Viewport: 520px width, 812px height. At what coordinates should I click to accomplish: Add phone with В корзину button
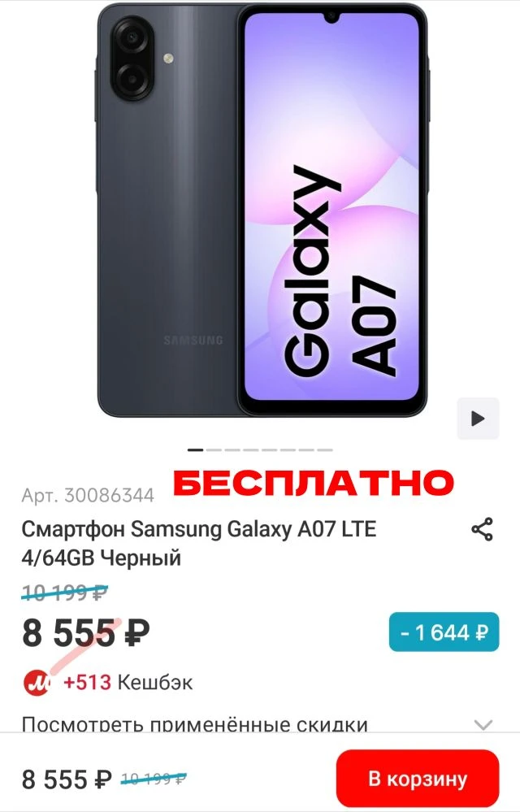pyautogui.click(x=418, y=779)
